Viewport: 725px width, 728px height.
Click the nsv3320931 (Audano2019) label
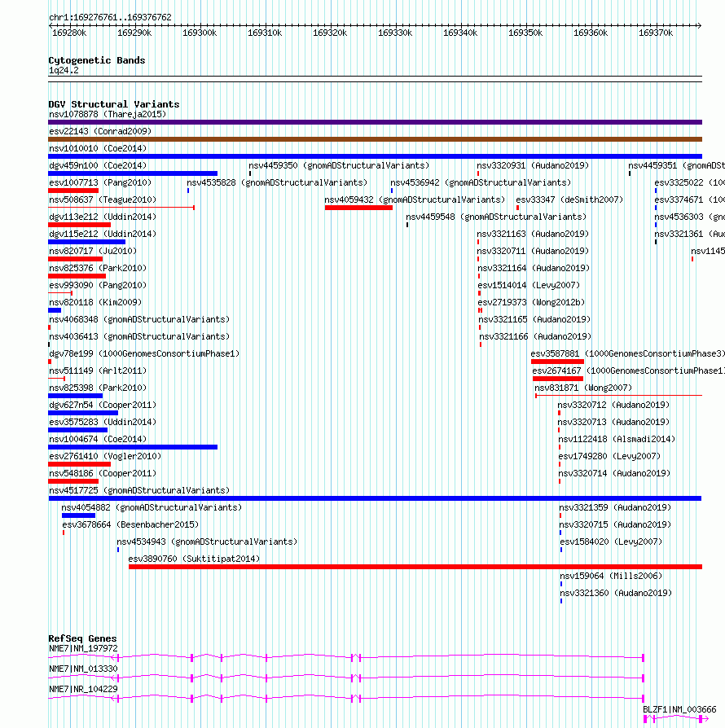click(533, 166)
